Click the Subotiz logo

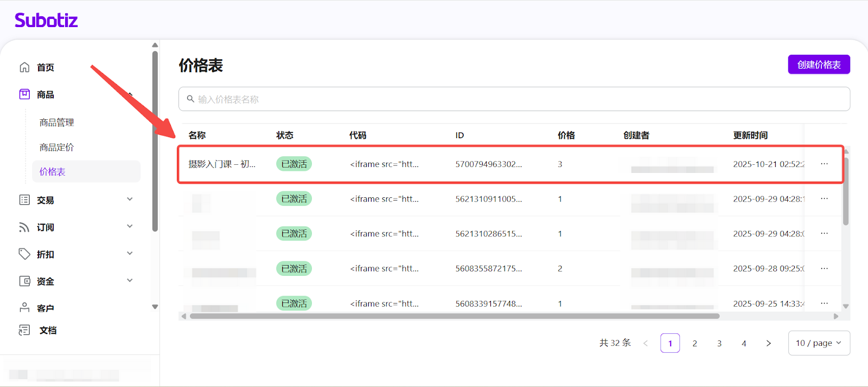coord(46,21)
